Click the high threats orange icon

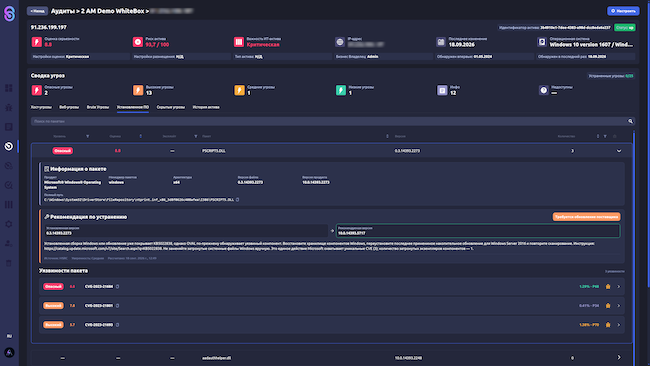(x=138, y=90)
